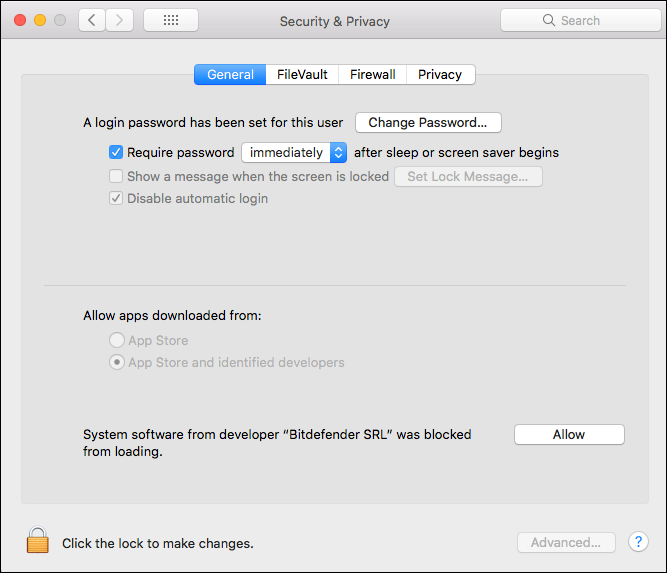Select the App Store radio button

pyautogui.click(x=117, y=340)
